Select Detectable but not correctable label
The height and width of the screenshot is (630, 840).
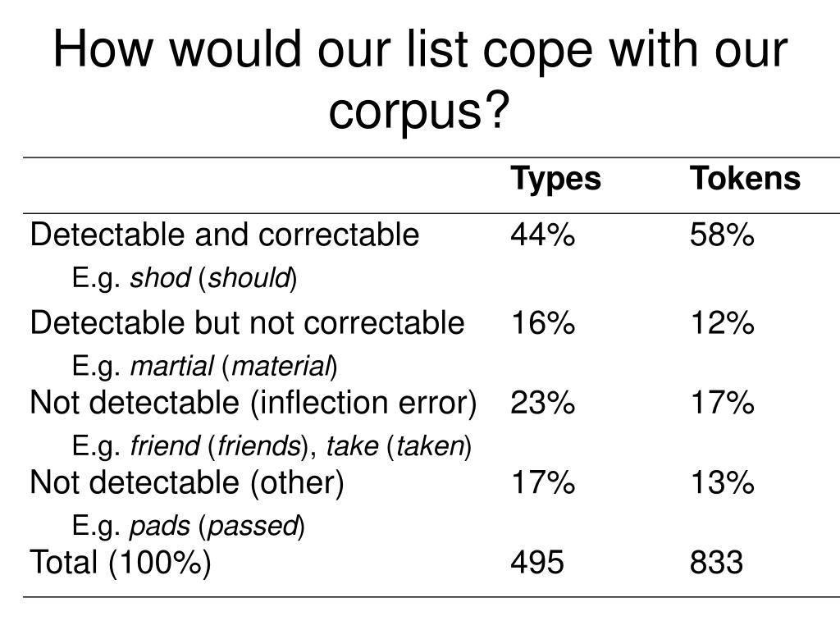[247, 323]
